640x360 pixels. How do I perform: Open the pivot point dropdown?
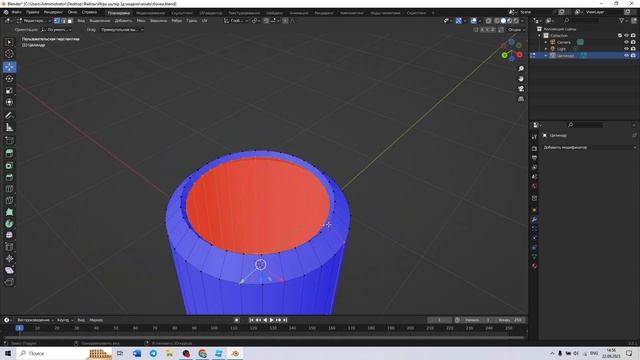255,20
